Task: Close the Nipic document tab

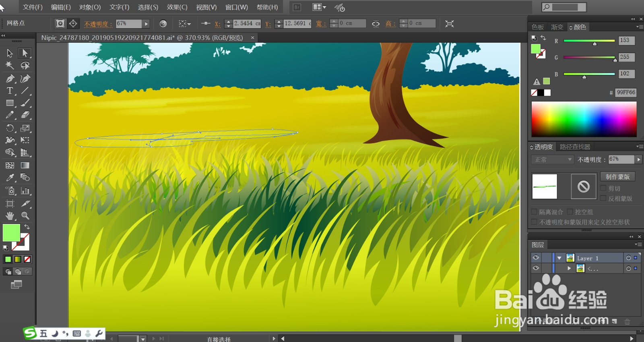Action: click(x=252, y=37)
